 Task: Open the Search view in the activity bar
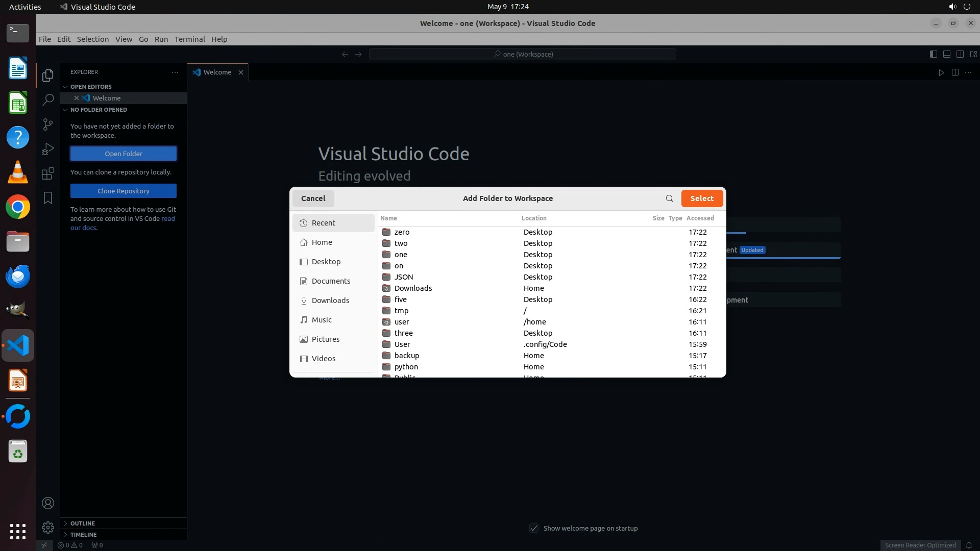[x=48, y=99]
